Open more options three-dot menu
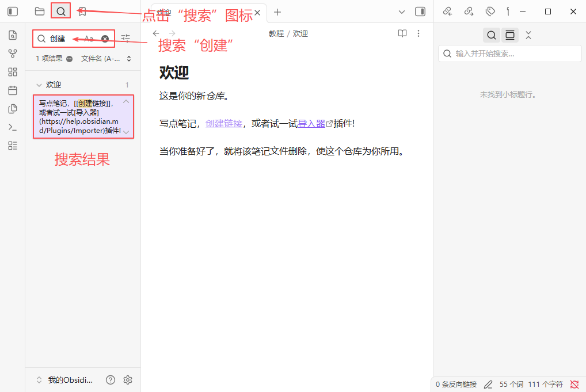Image resolution: width=586 pixels, height=392 pixels. pos(418,33)
